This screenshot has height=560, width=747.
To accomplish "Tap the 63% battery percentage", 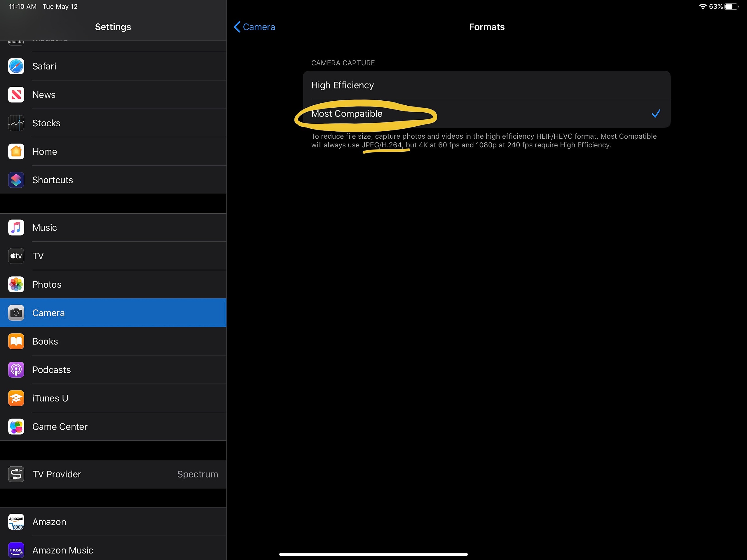I will click(x=715, y=6).
